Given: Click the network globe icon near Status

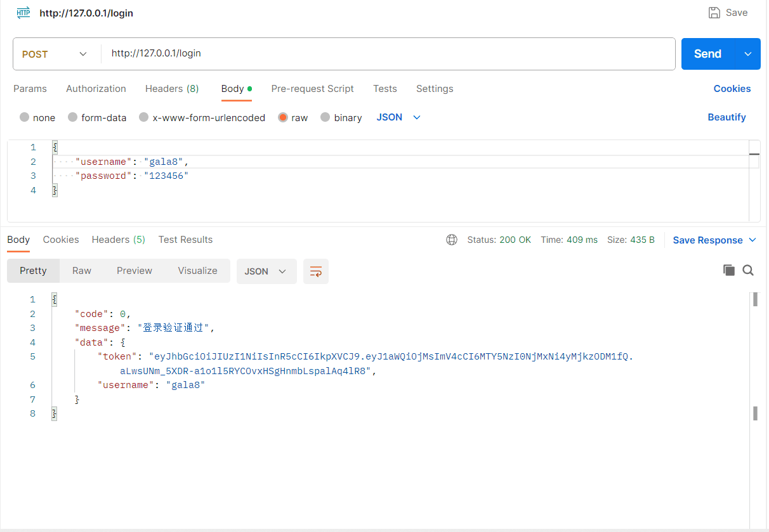Looking at the screenshot, I should tap(452, 240).
